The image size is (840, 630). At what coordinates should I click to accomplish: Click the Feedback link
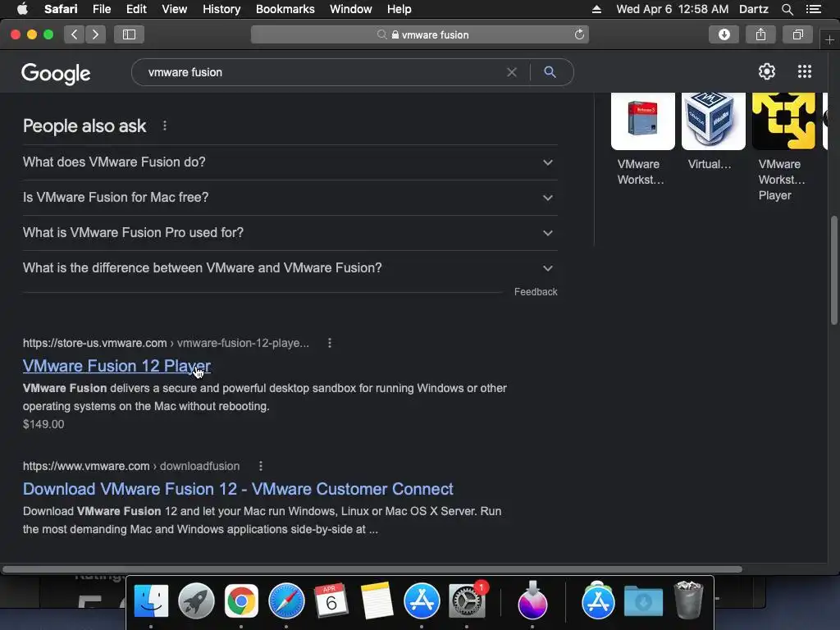click(x=536, y=292)
